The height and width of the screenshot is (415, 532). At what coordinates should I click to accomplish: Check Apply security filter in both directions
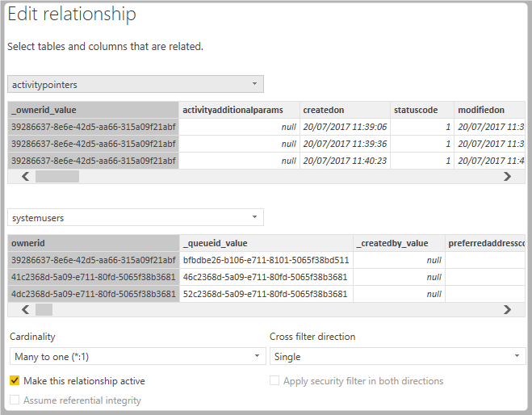click(x=275, y=381)
